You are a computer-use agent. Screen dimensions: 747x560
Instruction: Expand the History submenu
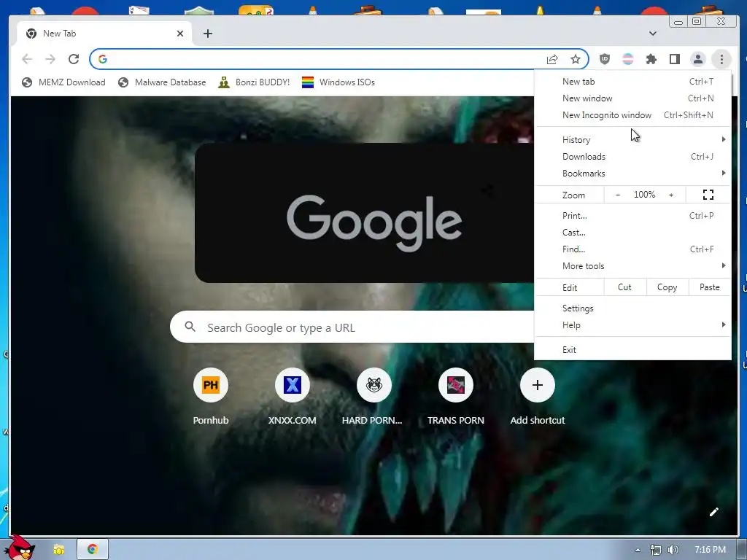pos(632,139)
